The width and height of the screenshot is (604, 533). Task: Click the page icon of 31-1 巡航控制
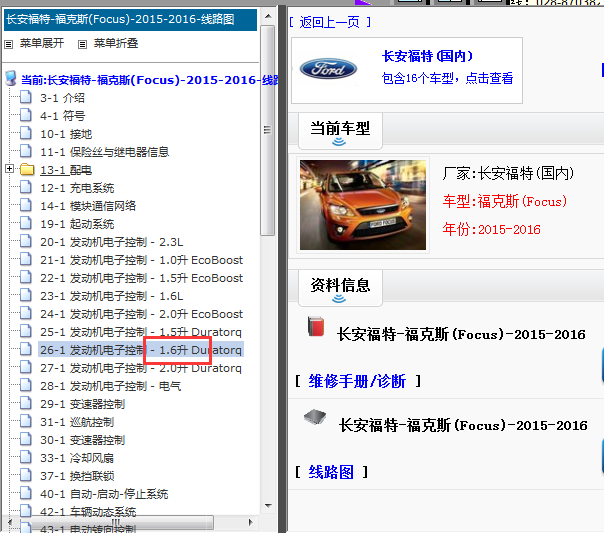(x=26, y=421)
